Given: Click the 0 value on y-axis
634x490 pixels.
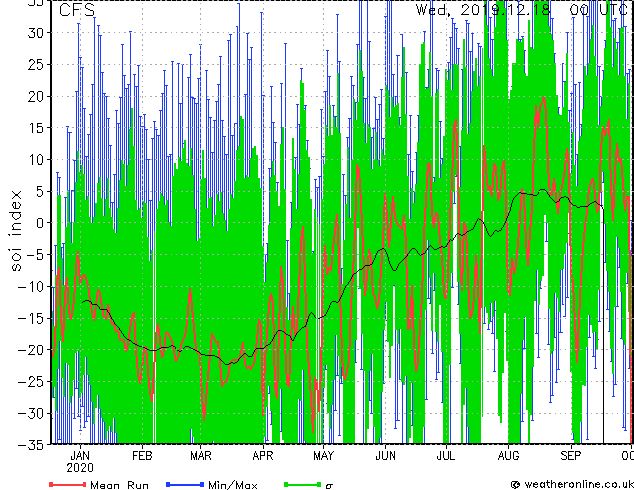Looking at the screenshot, I should (39, 223).
